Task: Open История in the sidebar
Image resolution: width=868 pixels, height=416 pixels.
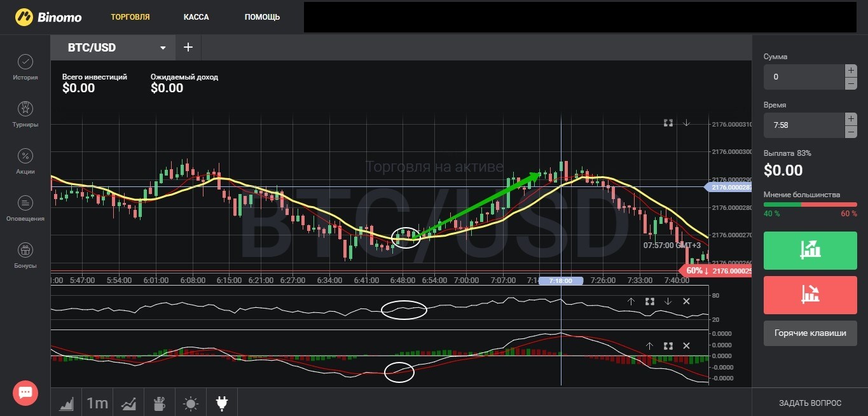Action: 25,67
